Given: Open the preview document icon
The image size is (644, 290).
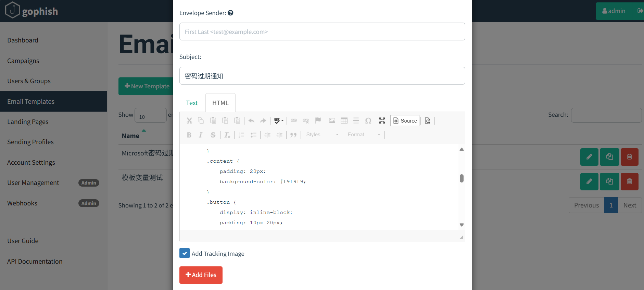Looking at the screenshot, I should [x=427, y=121].
